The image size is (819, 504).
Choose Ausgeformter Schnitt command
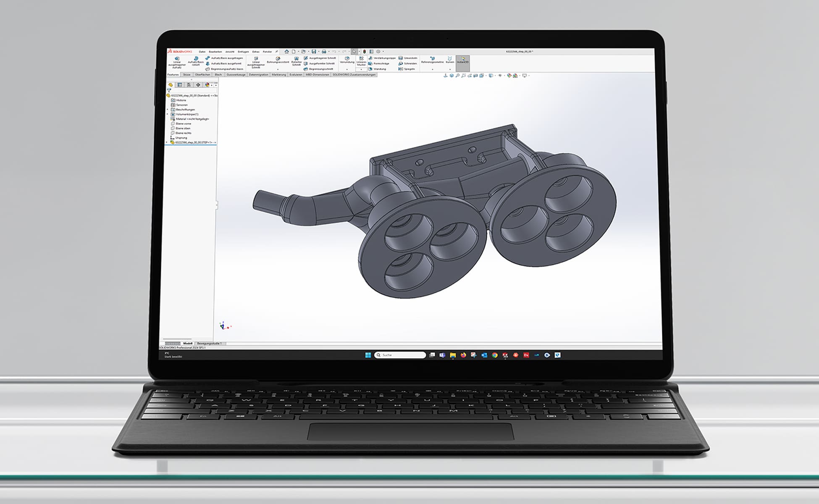click(319, 63)
